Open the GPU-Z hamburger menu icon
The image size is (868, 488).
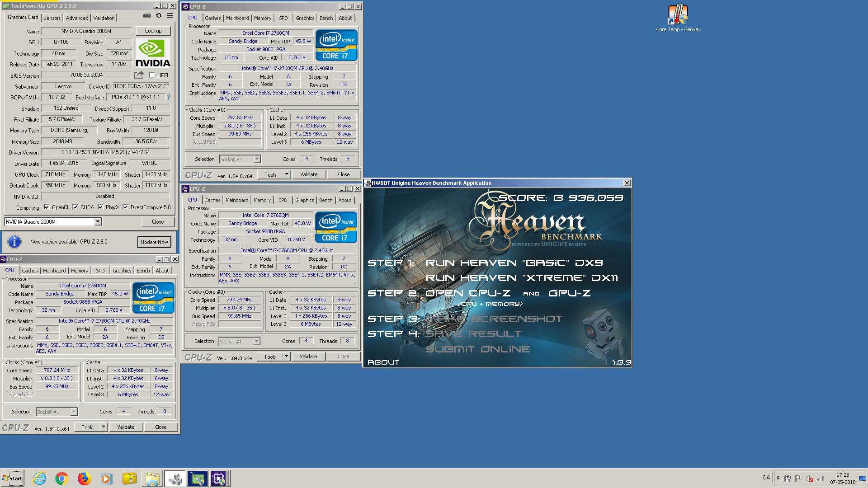pyautogui.click(x=170, y=15)
